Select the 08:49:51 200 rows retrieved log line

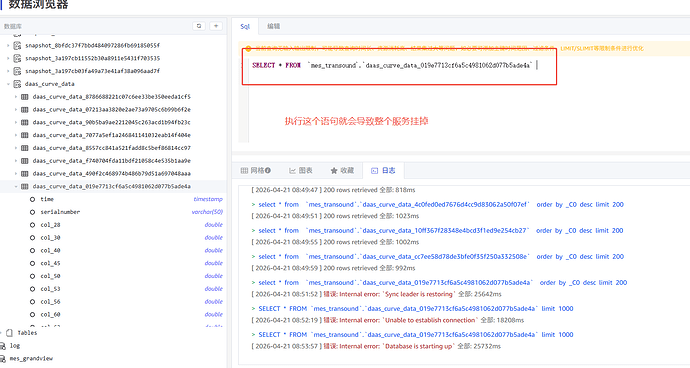335,216
